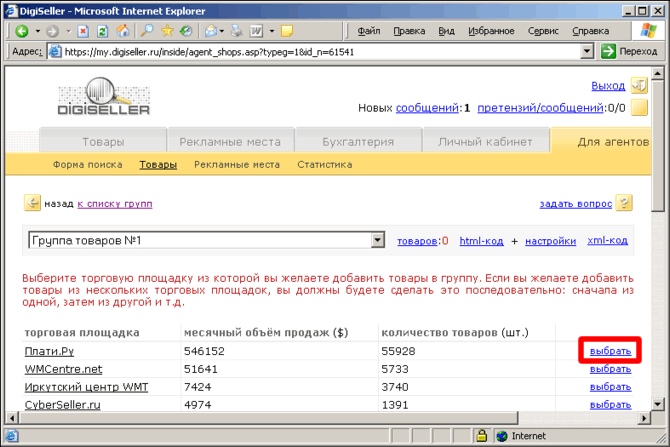The height and width of the screenshot is (447, 670).
Task: Click exit door icon next to Выход
Action: 640,85
